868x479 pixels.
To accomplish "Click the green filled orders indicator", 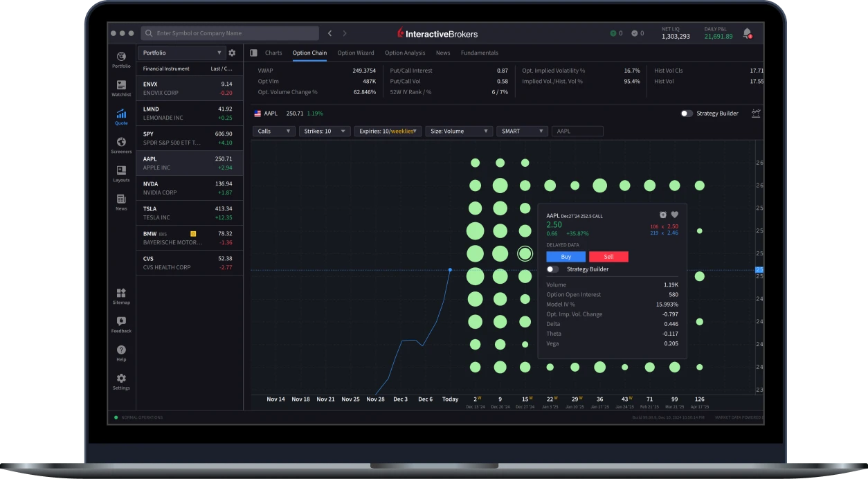I will coord(613,33).
